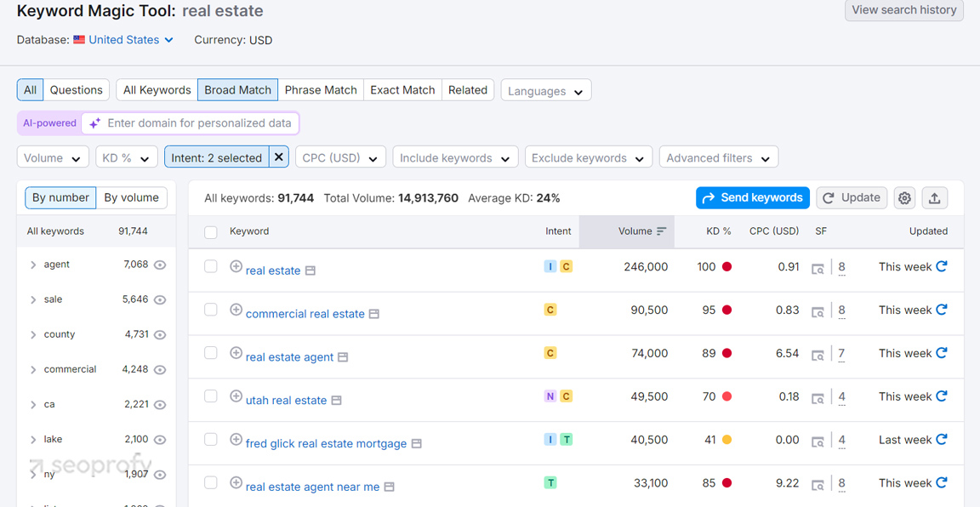
Task: Switch to Questions tab
Action: tap(77, 90)
